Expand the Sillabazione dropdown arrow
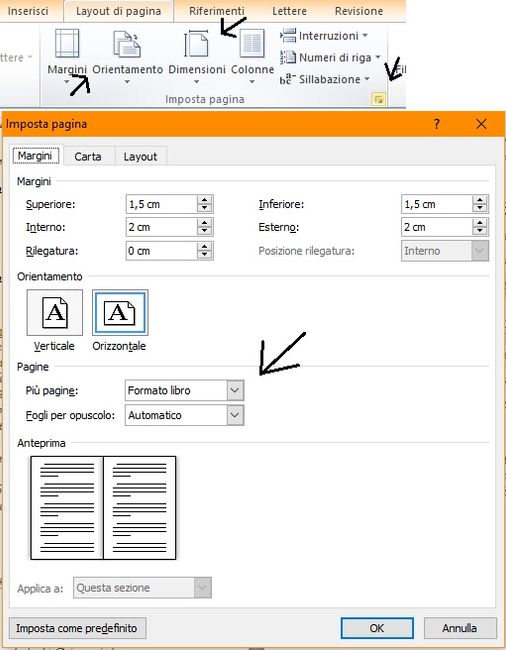Screen dimensions: 506x650 367,79
